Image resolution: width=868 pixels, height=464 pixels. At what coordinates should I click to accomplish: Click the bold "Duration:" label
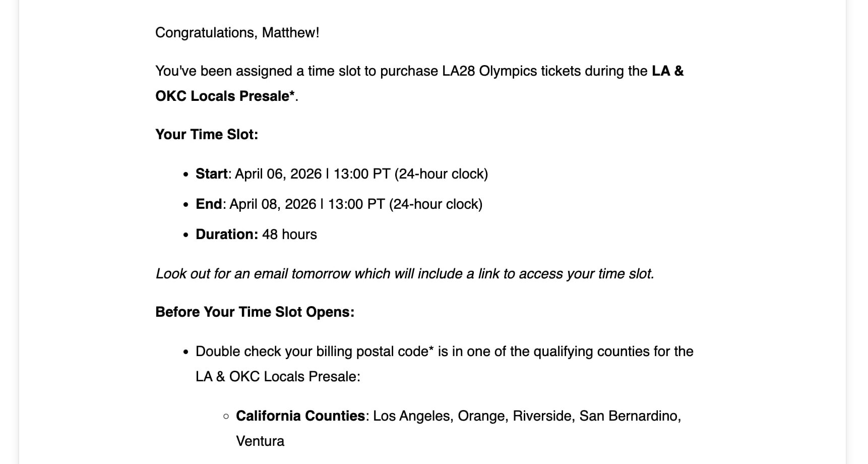(227, 235)
